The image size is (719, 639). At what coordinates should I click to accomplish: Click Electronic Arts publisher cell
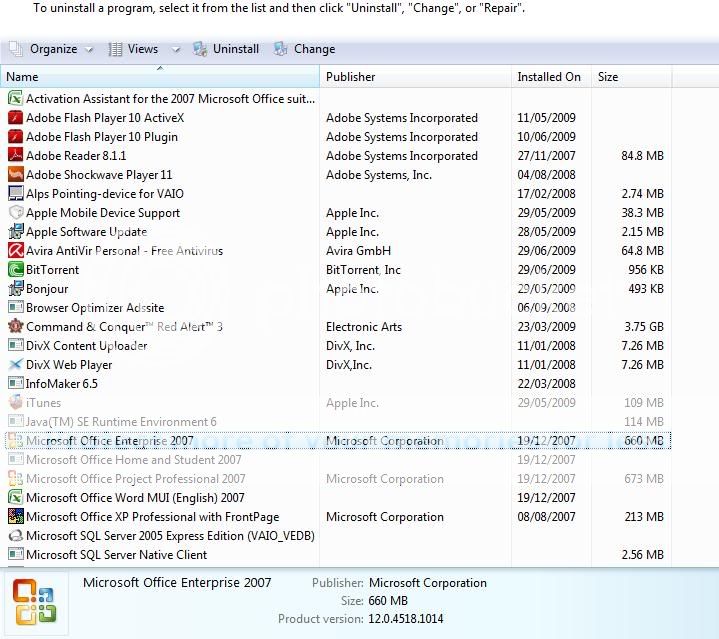click(364, 327)
